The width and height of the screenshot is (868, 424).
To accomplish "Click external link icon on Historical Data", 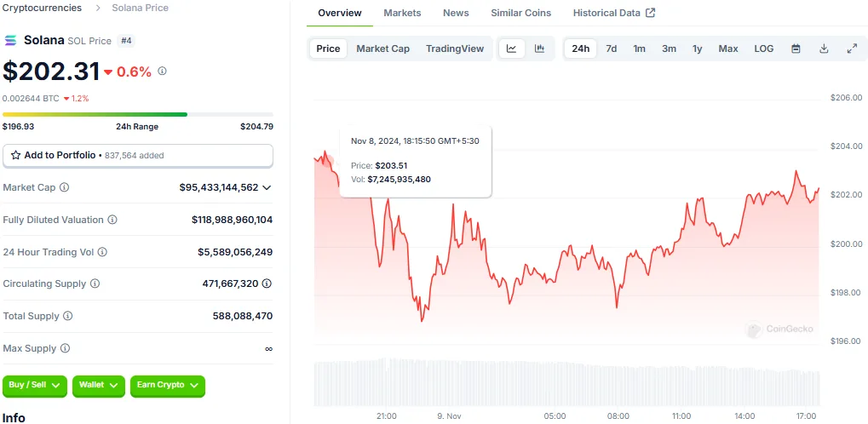I will pyautogui.click(x=651, y=12).
